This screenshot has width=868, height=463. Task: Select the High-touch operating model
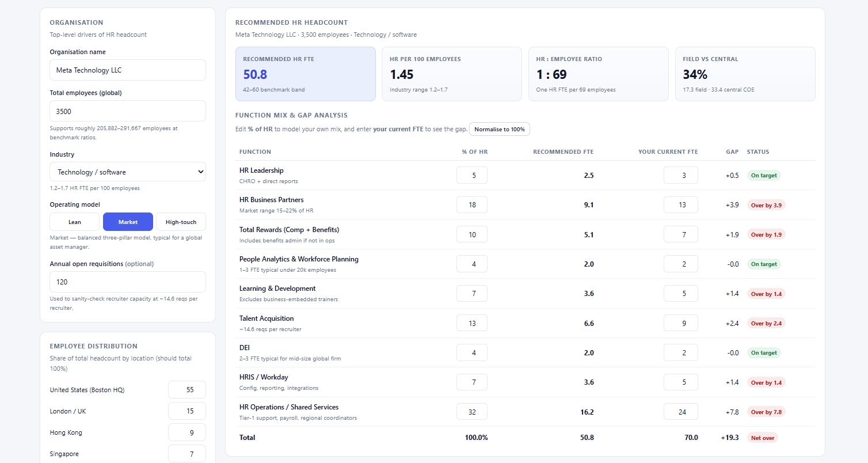tap(181, 222)
